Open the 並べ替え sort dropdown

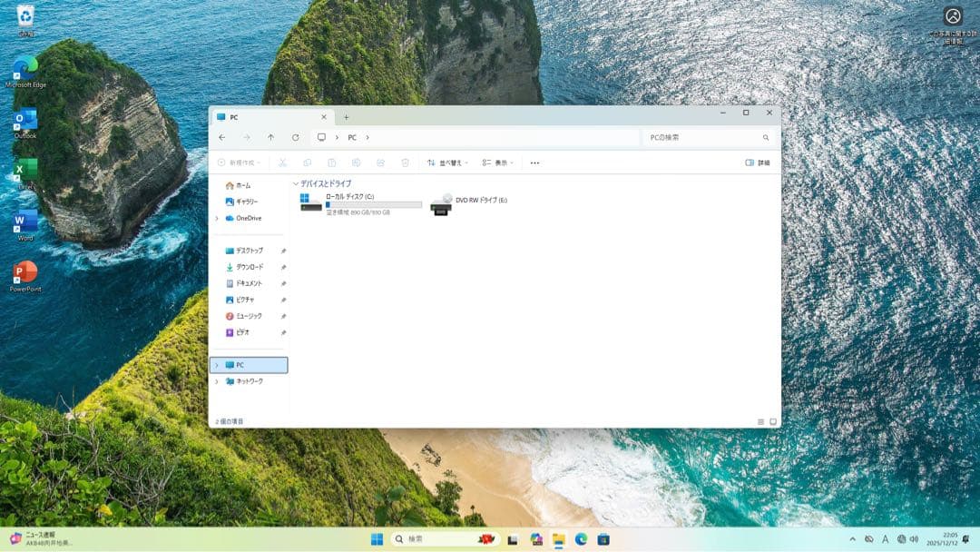click(446, 163)
